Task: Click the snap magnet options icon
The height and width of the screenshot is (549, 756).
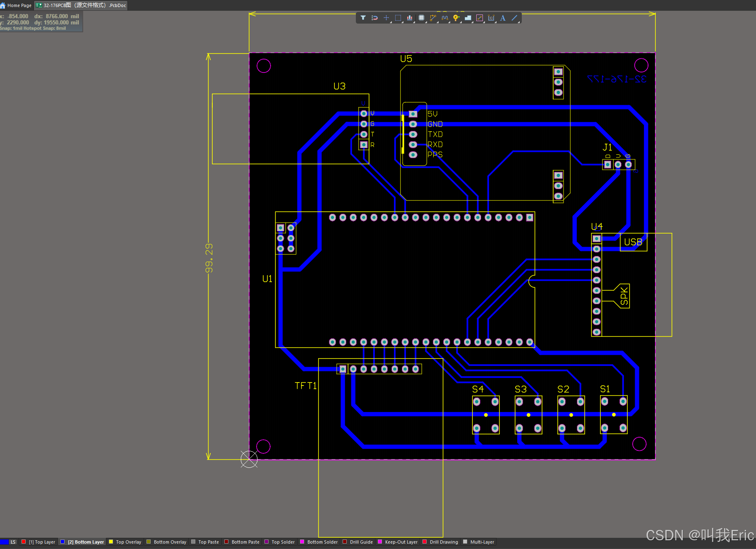Action: [374, 18]
